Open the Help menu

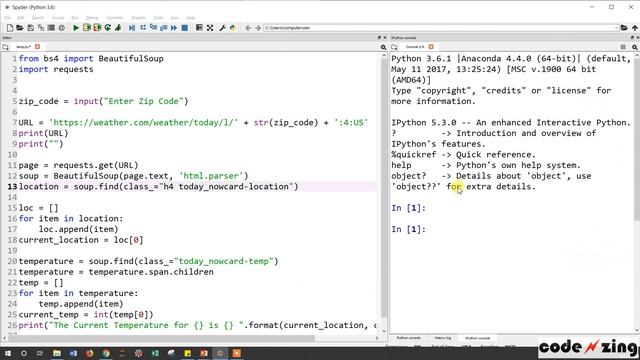191,18
